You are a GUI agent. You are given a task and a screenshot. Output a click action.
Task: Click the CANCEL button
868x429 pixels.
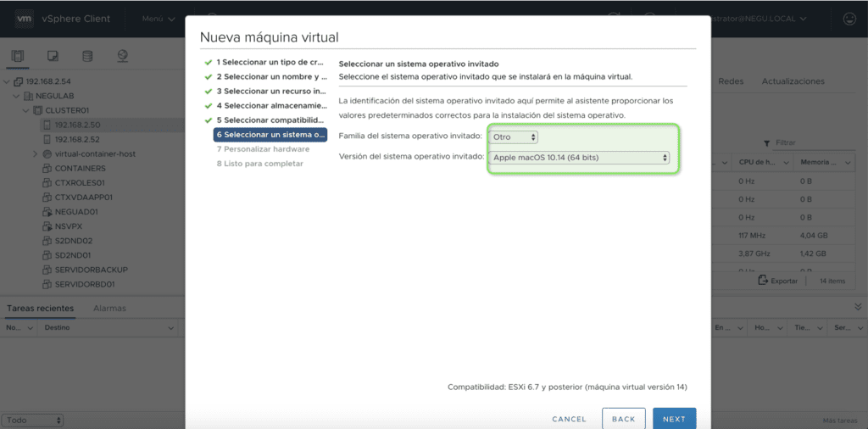tap(569, 419)
